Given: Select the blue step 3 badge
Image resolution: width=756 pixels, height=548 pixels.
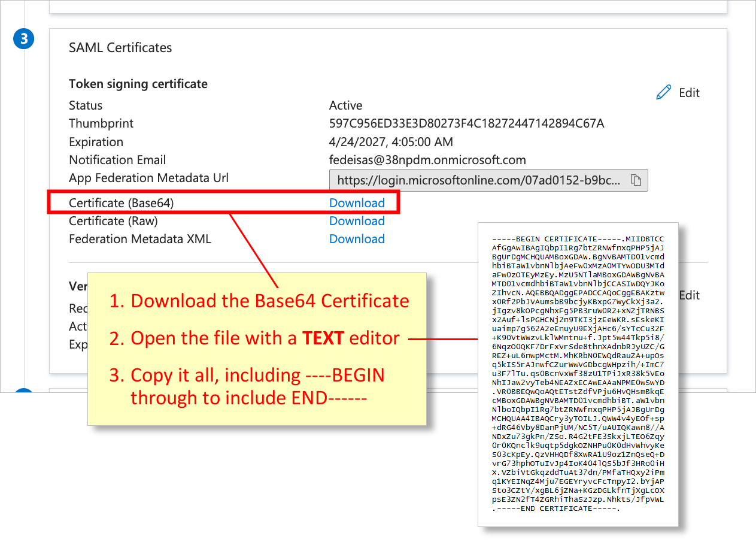Looking at the screenshot, I should (x=23, y=38).
